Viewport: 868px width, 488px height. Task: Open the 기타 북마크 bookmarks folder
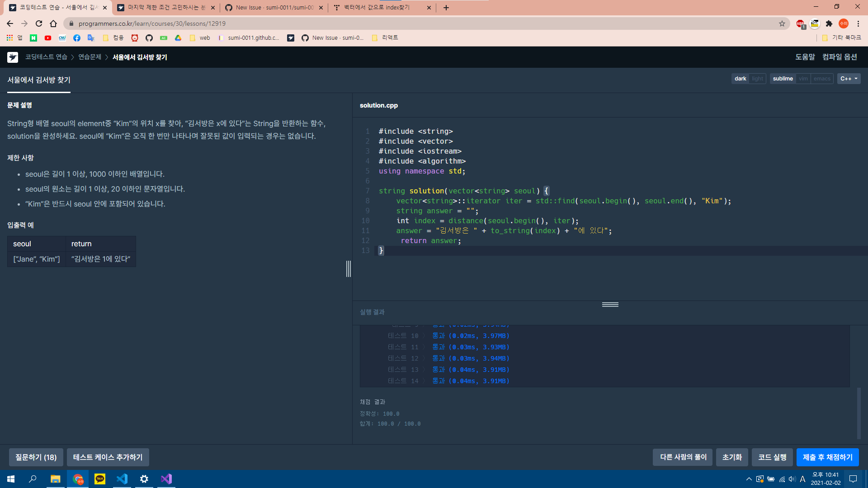pos(841,38)
